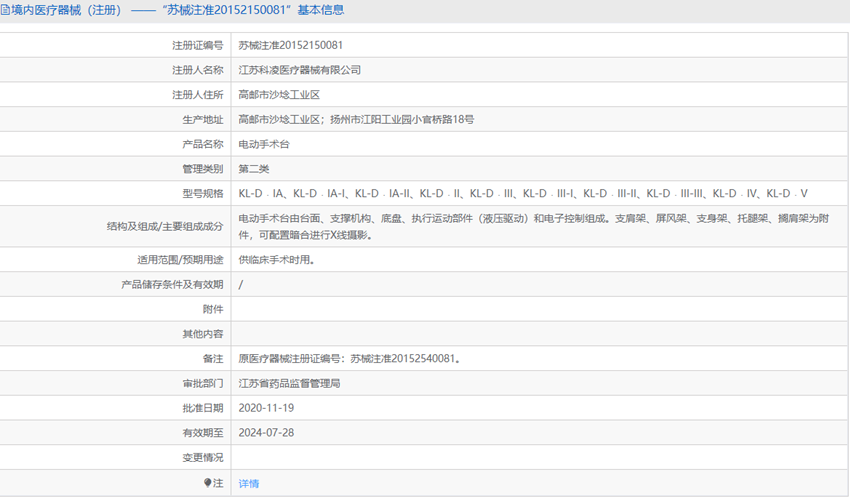Select registration number value 苏械注准20152150081
The width and height of the screenshot is (850, 498).
[291, 45]
